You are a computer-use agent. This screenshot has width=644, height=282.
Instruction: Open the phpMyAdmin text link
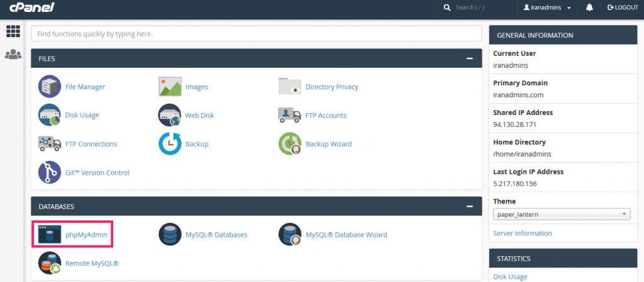click(86, 235)
